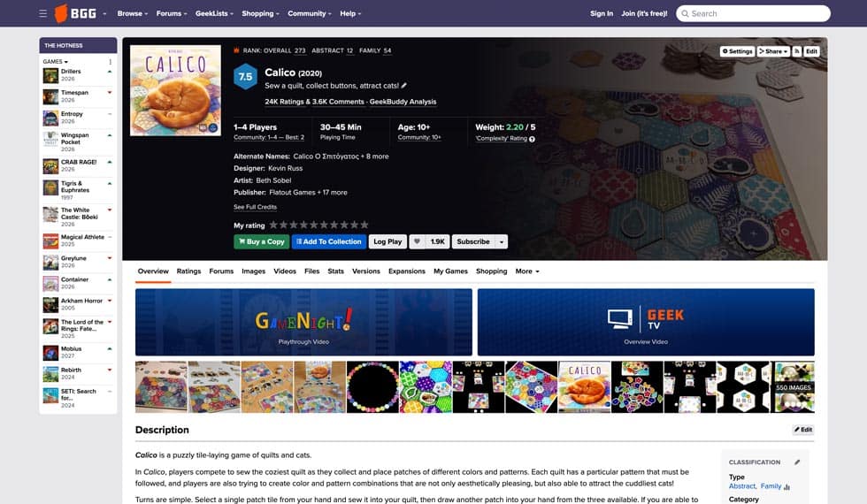Expand the Help menu
Screen dimensions: 867x504
click(350, 13)
